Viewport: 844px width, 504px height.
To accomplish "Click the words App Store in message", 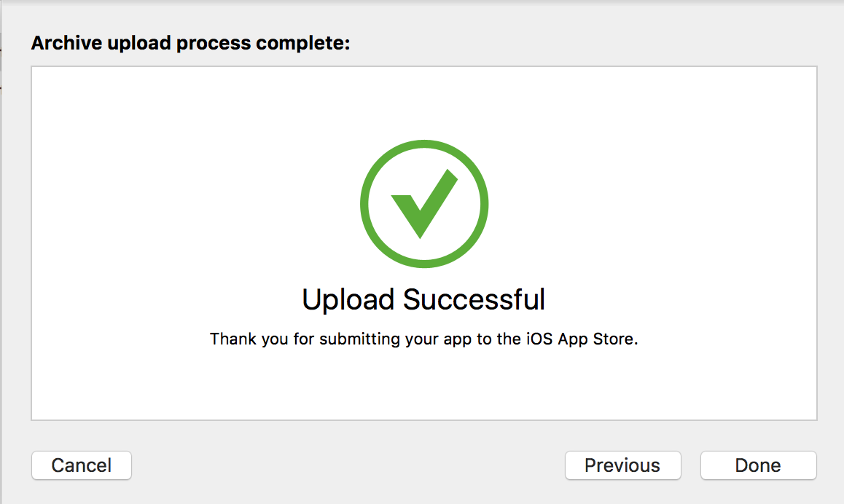I will point(596,339).
